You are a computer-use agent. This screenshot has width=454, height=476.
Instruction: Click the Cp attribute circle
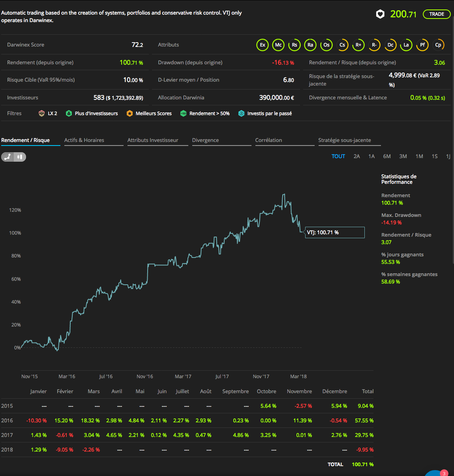coord(438,45)
